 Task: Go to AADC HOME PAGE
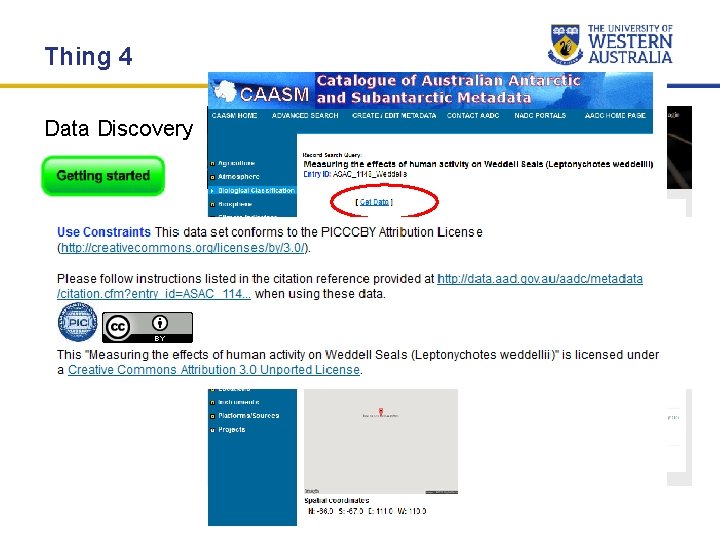[615, 116]
